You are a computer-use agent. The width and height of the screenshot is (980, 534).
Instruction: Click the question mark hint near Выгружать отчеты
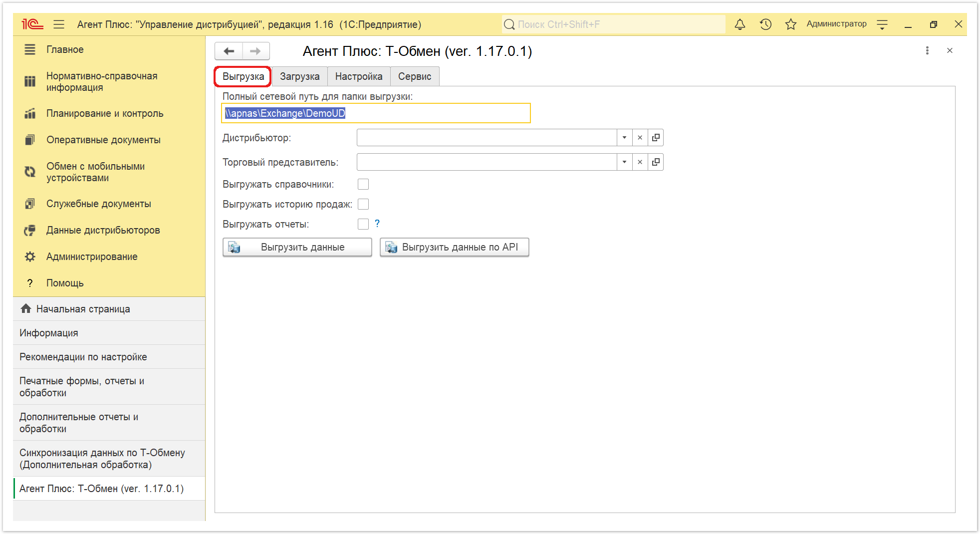(x=377, y=224)
